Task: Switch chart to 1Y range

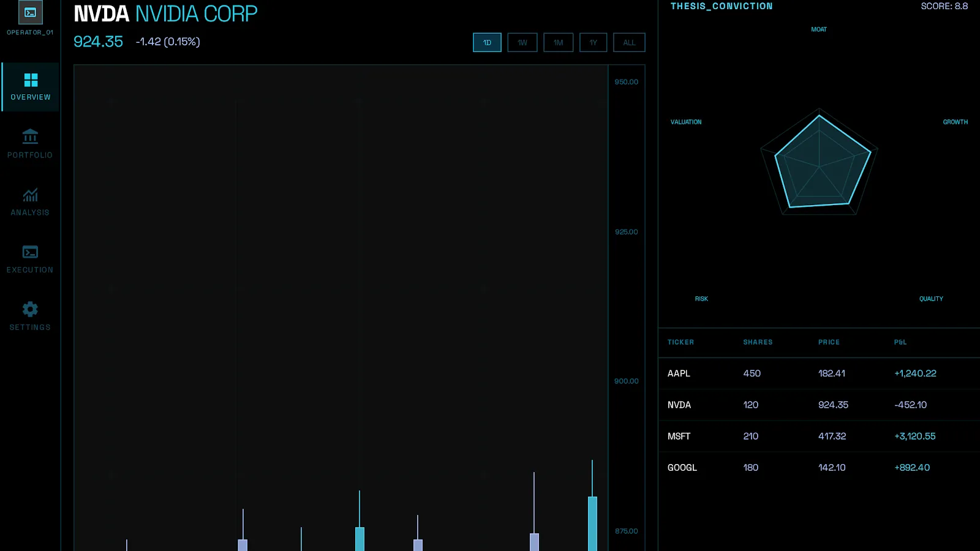Action: click(594, 42)
